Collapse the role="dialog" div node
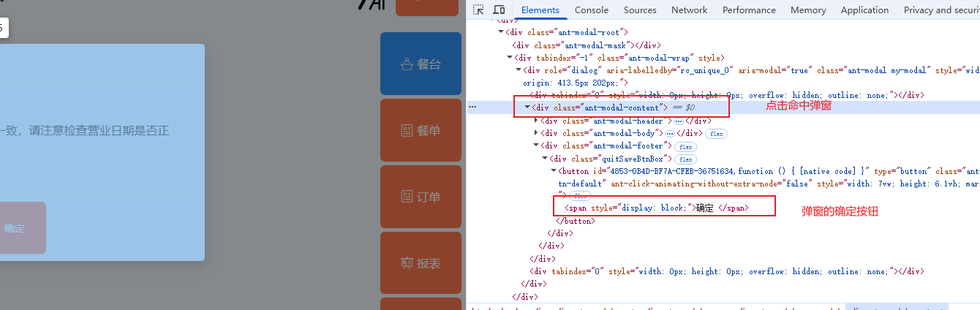The image size is (980, 310). (x=519, y=70)
